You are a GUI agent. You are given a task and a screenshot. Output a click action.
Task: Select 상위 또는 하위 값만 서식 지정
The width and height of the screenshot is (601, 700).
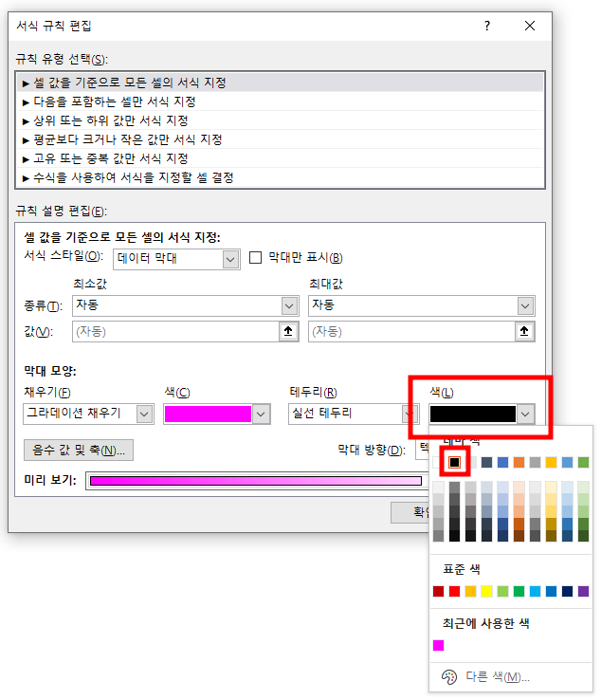pos(281,120)
